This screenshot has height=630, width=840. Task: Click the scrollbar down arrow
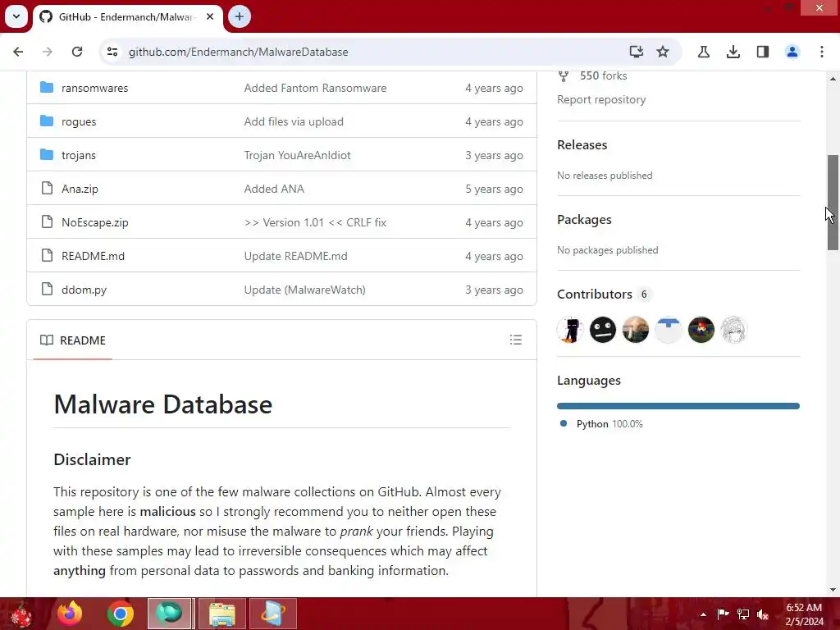coord(833,590)
